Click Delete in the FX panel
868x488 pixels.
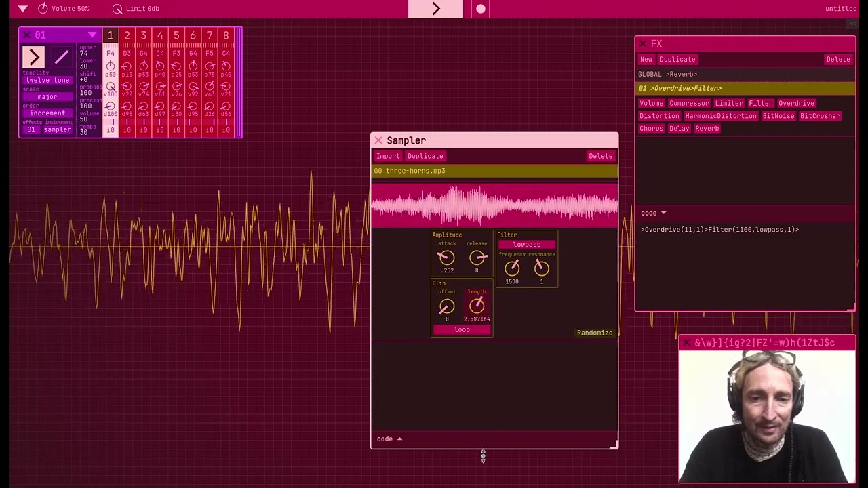click(x=838, y=59)
